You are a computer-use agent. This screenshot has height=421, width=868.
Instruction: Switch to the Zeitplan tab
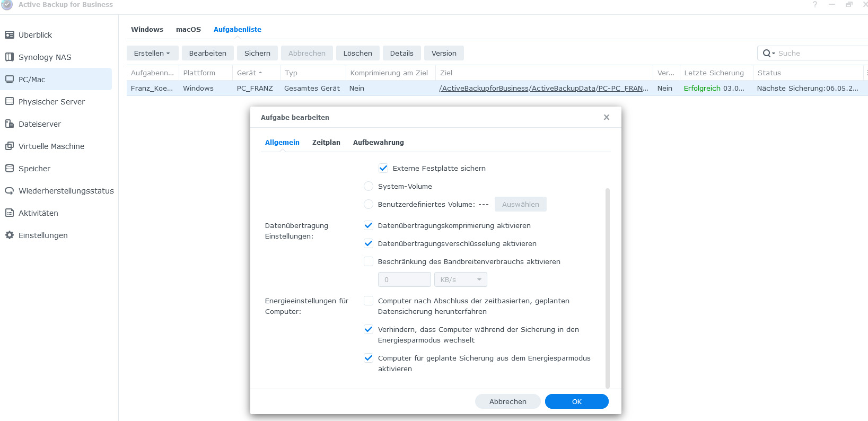click(326, 143)
